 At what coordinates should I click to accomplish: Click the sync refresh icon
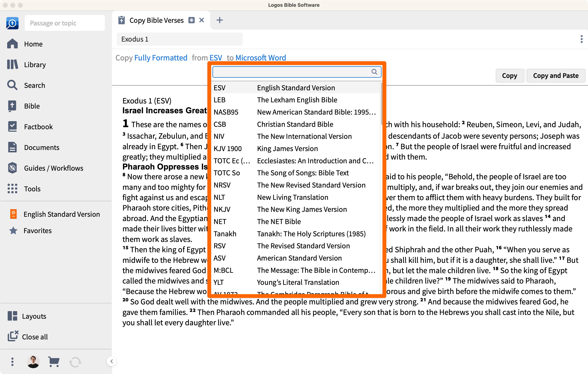[75, 362]
